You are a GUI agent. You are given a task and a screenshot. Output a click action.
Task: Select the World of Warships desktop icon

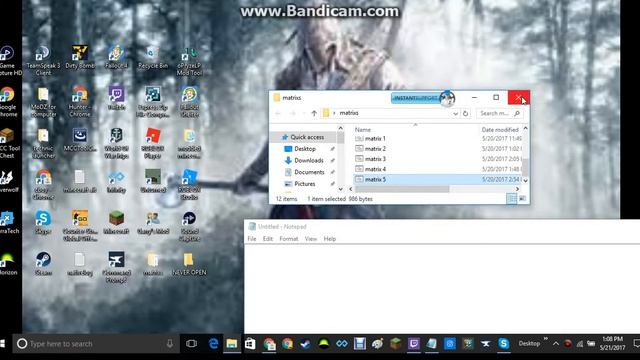click(x=116, y=143)
